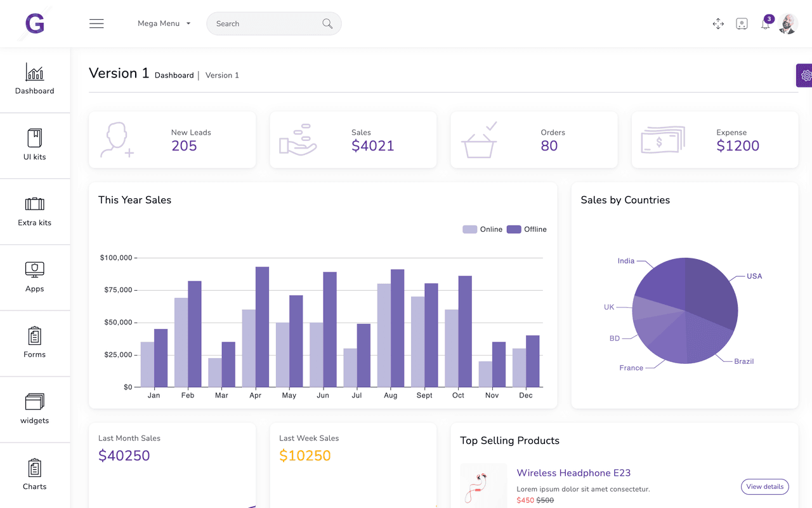The width and height of the screenshot is (812, 508).
Task: Open Apps in the sidebar
Action: [35, 277]
